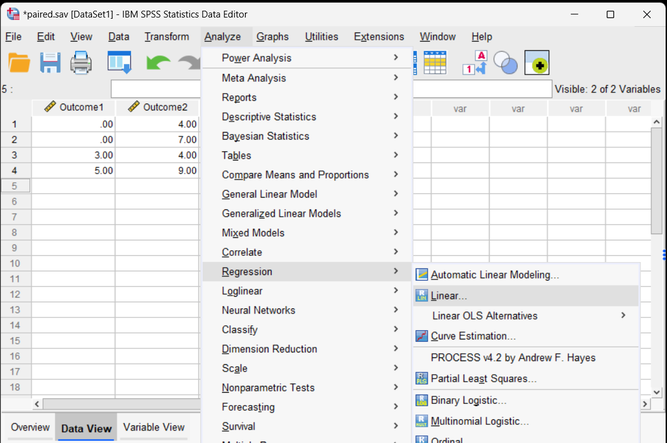Click the Multinomial Logistic icon
The image size is (667, 443).
(422, 421)
